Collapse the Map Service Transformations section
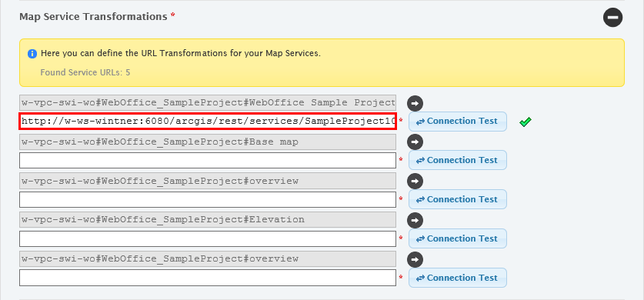The height and width of the screenshot is (300, 644). [x=612, y=18]
